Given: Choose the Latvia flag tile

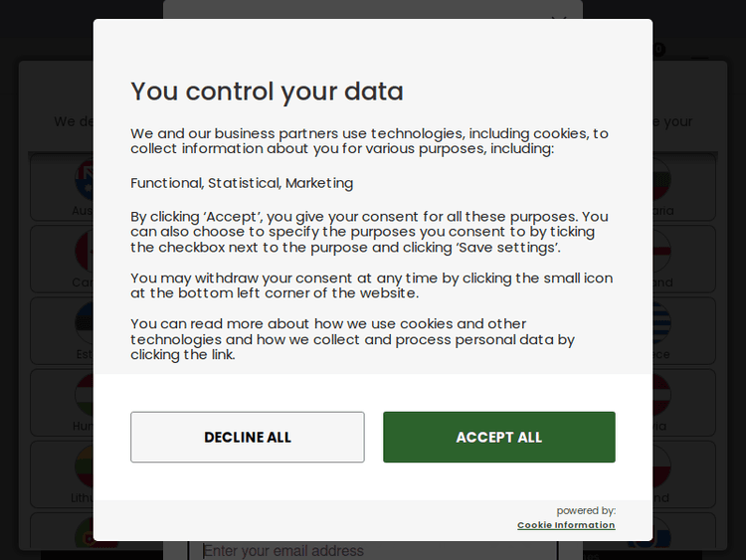Looking at the screenshot, I should (683, 403).
